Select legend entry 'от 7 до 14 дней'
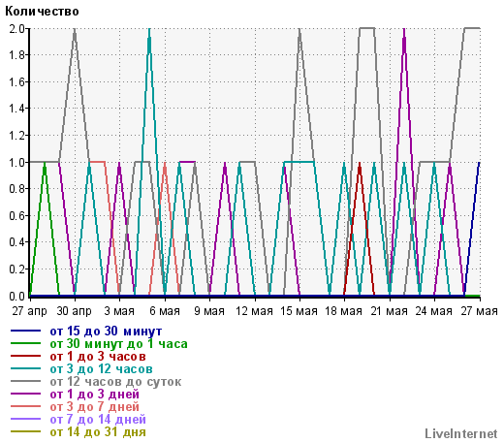This screenshot has height=443, width=504. click(x=98, y=419)
